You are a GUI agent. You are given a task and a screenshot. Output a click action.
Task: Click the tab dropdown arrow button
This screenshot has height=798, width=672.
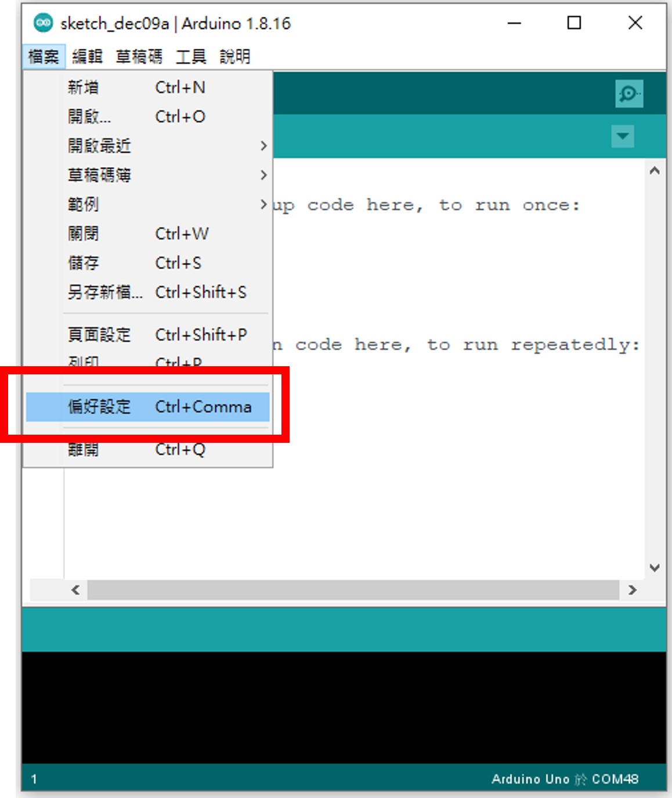pos(623,136)
